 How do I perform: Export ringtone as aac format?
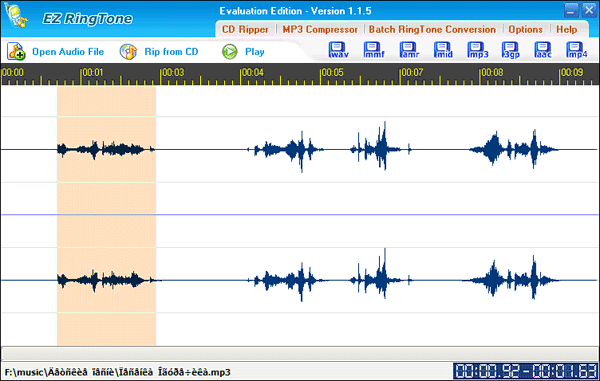point(543,50)
